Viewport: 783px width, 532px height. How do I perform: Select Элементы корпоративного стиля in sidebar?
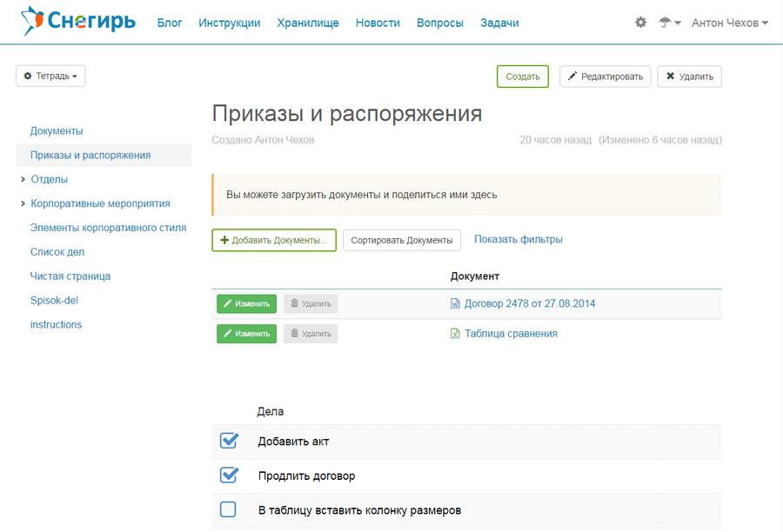coord(108,228)
